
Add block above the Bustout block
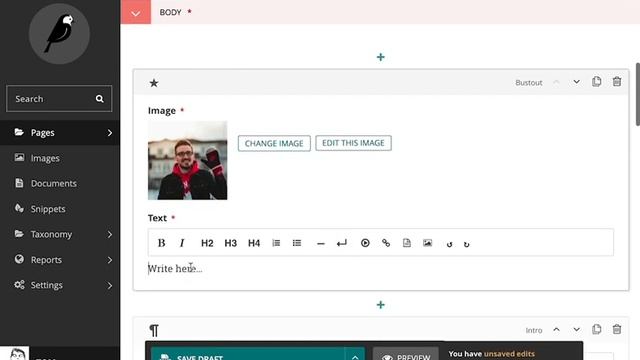380,57
